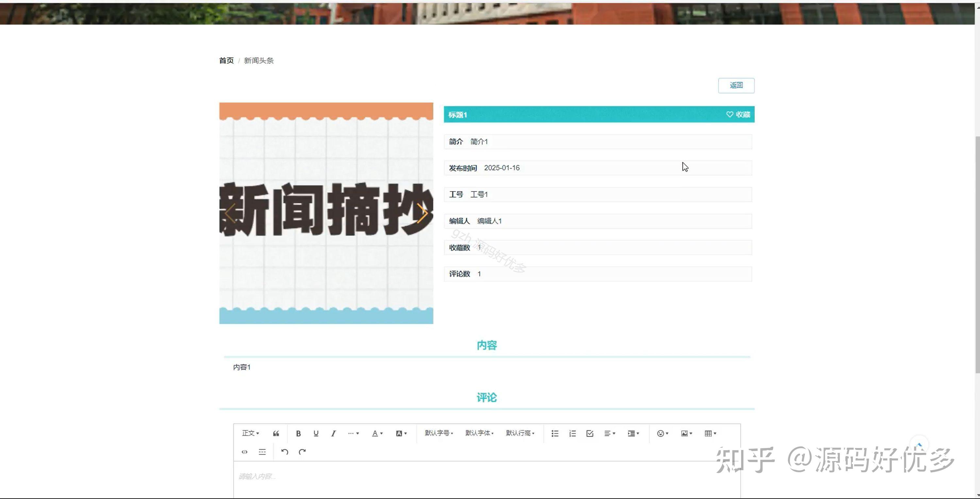Open the 默认字体 font family dropdown
Viewport: 980px width, 499px height.
click(x=479, y=433)
